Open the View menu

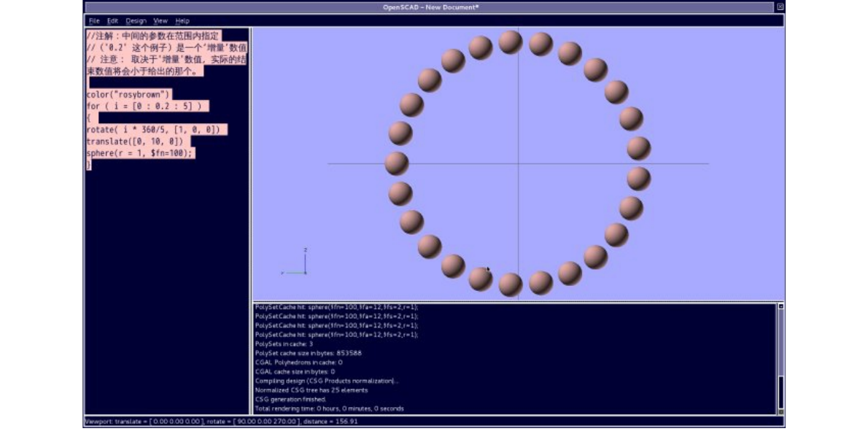160,21
